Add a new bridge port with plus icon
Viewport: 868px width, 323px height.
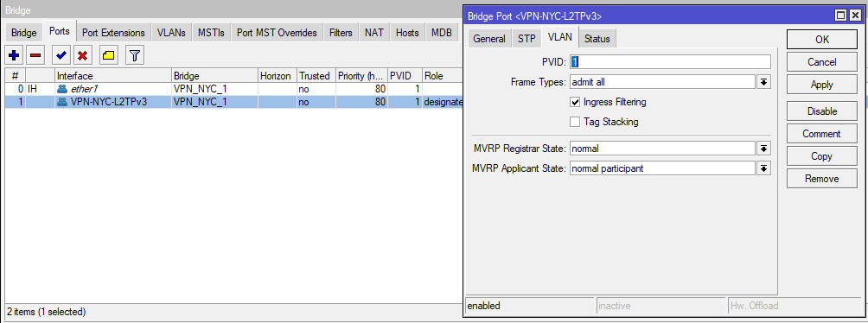(x=15, y=55)
